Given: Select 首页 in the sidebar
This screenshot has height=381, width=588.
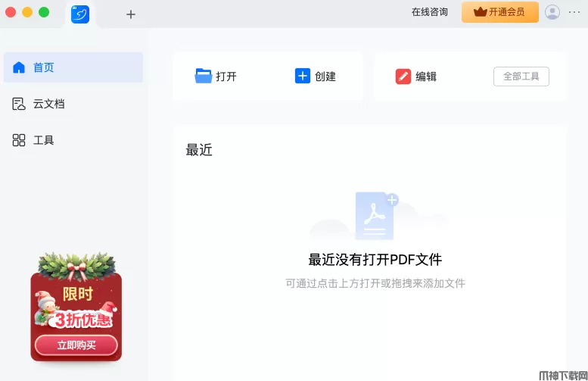Looking at the screenshot, I should pyautogui.click(x=73, y=67).
